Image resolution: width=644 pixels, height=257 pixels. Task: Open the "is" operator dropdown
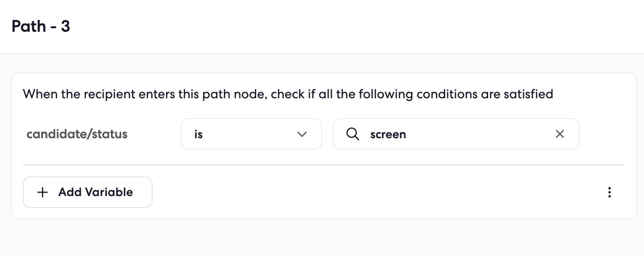(x=251, y=134)
